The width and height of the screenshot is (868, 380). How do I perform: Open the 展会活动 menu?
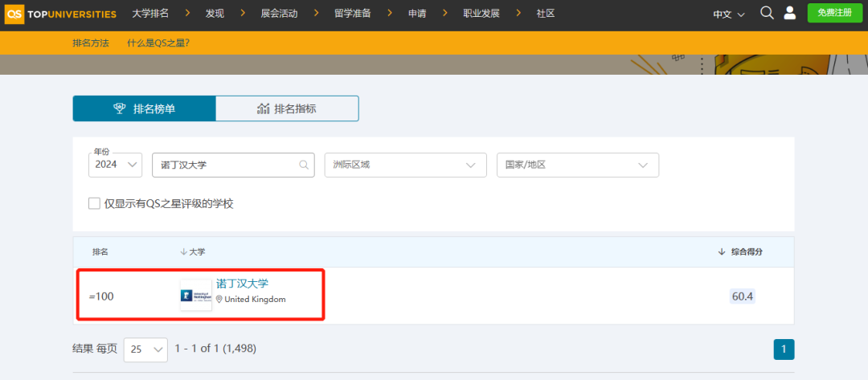pyautogui.click(x=280, y=14)
